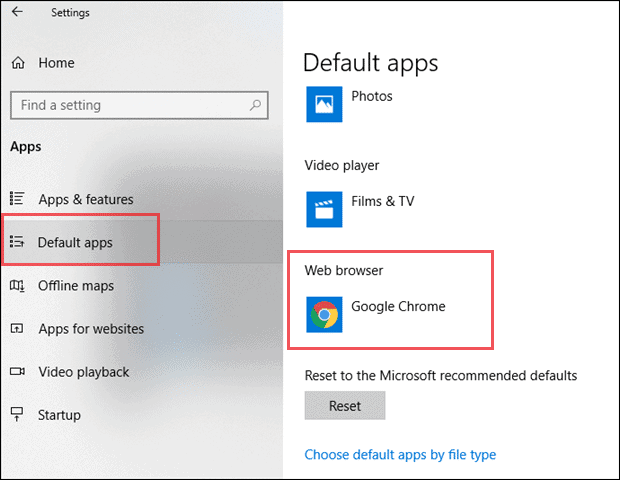
Task: Click the Video playback camera icon
Action: (17, 372)
